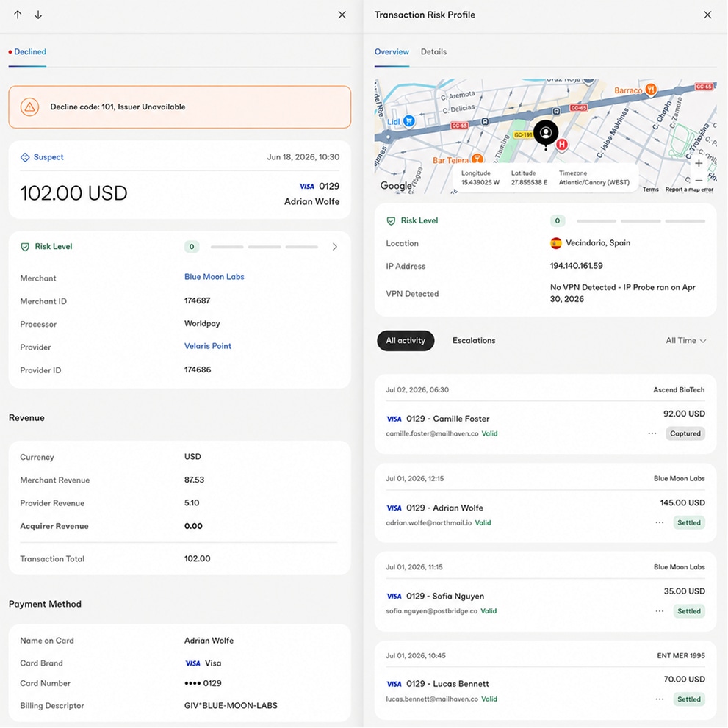Click billing descriptor GIV*BLUE-MOON-LABS

(x=231, y=705)
